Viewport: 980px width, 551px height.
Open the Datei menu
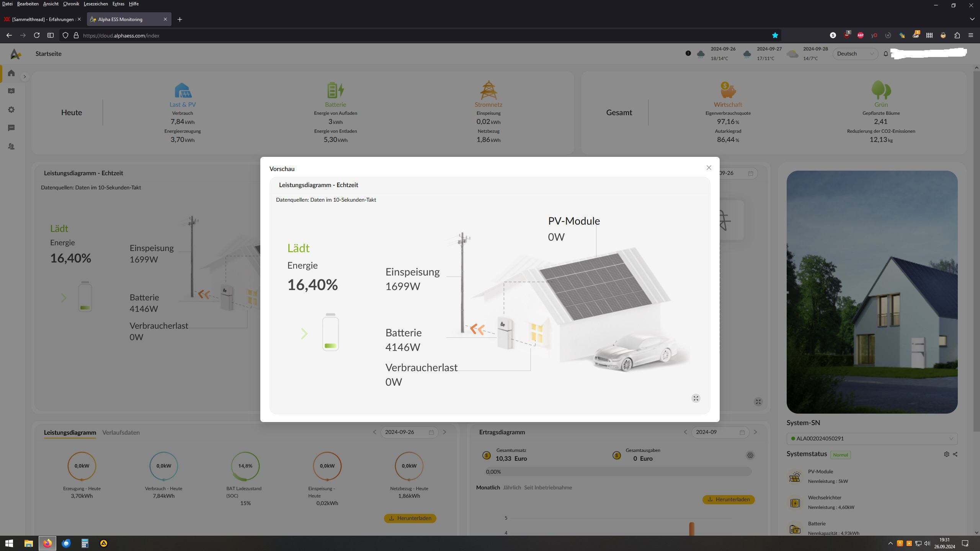pyautogui.click(x=7, y=4)
